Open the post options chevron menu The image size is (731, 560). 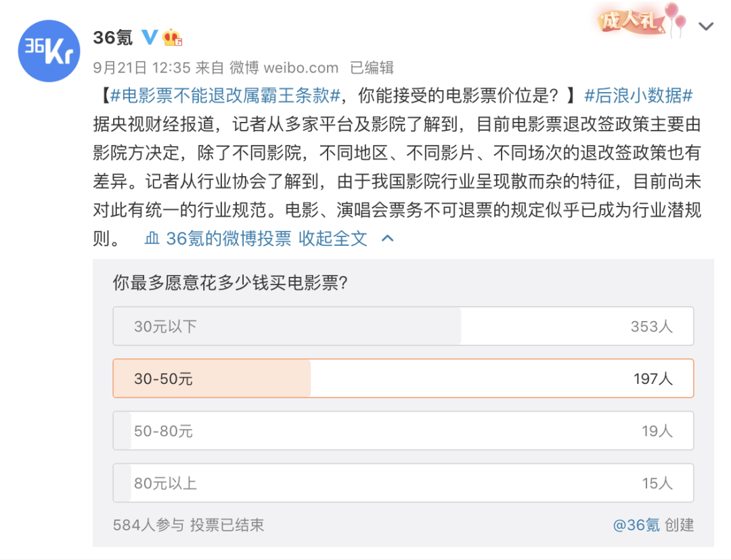[706, 26]
